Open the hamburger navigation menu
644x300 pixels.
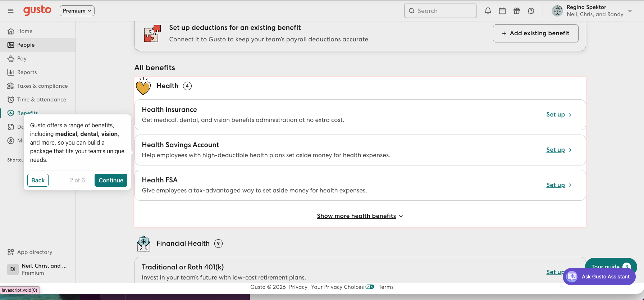click(x=11, y=11)
